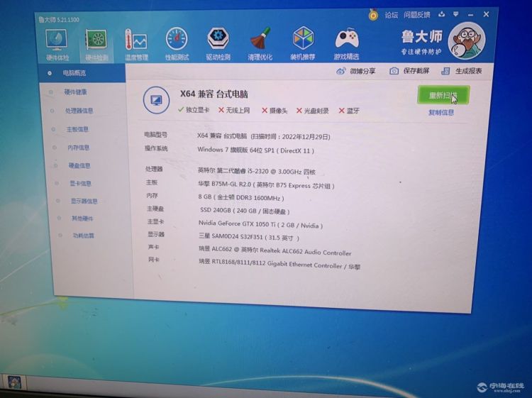
Task: Click the 鲁大师 taskbar icon
Action: 14,382
